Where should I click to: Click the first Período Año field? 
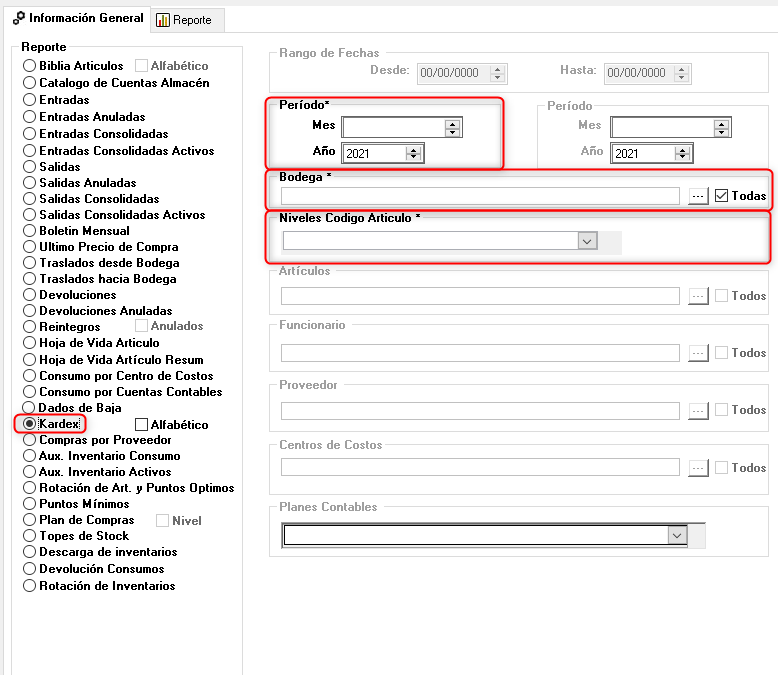click(x=373, y=153)
